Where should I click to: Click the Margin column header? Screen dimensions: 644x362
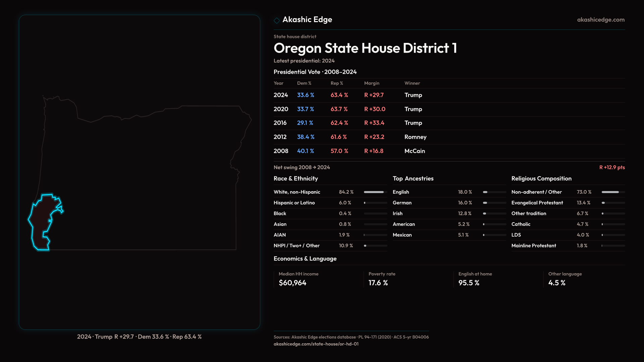click(372, 83)
